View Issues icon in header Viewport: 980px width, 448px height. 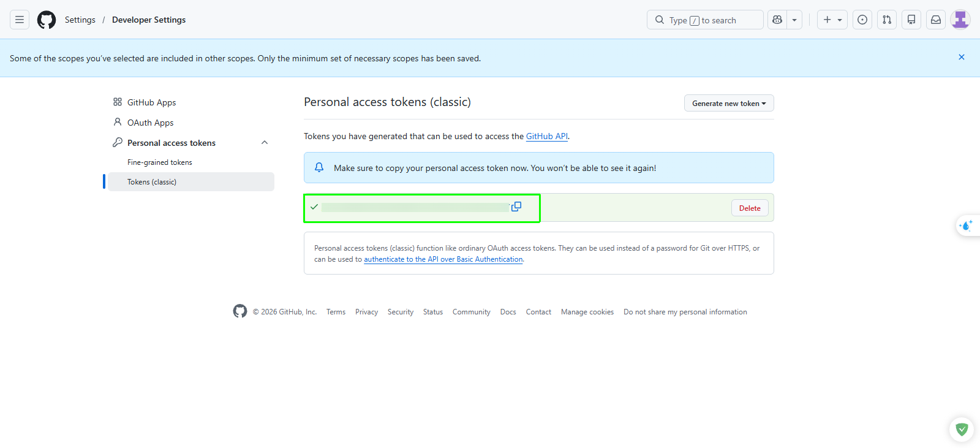pos(862,20)
